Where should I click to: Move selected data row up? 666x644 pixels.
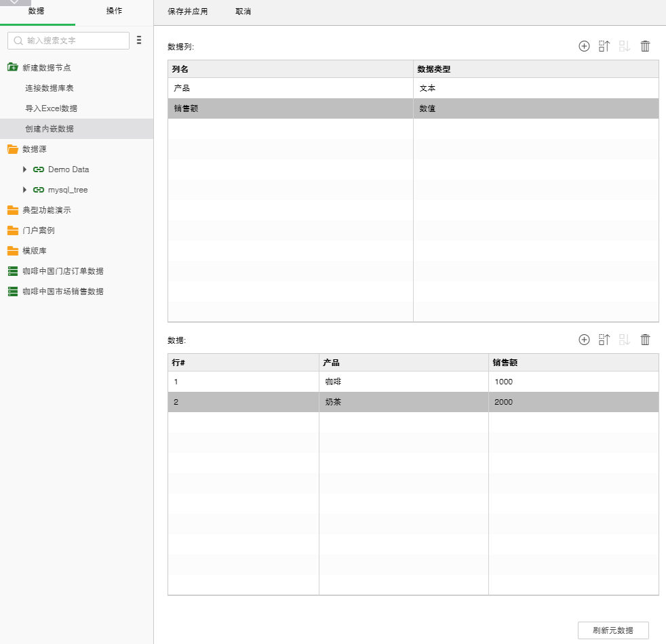(604, 340)
